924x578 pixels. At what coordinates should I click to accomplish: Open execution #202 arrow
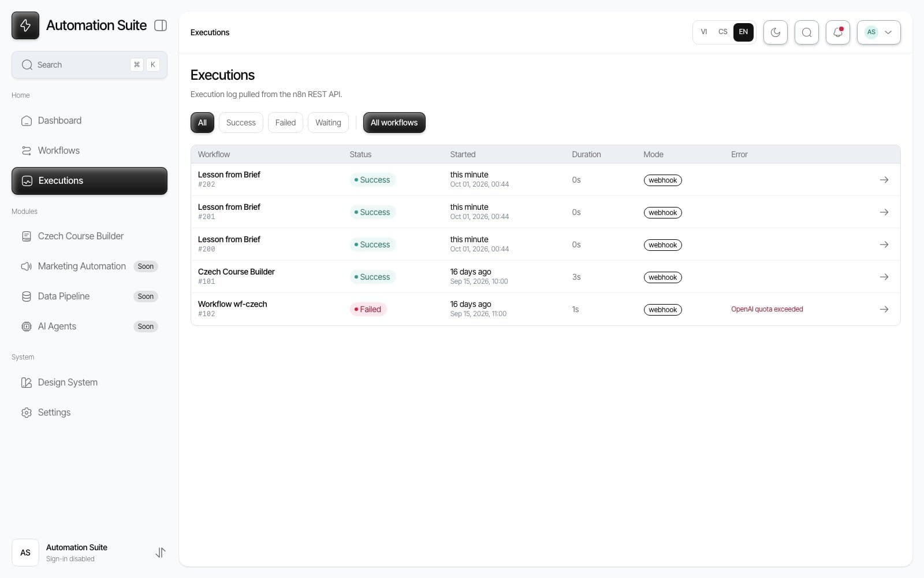pyautogui.click(x=884, y=180)
